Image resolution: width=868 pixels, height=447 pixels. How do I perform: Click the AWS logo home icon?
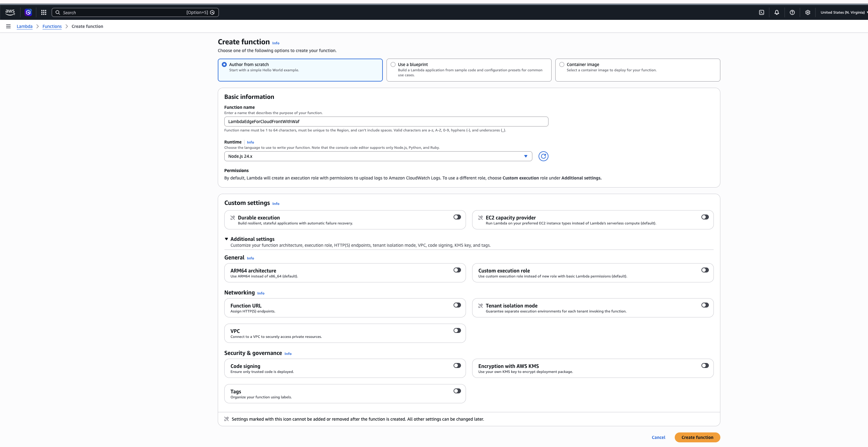(10, 12)
